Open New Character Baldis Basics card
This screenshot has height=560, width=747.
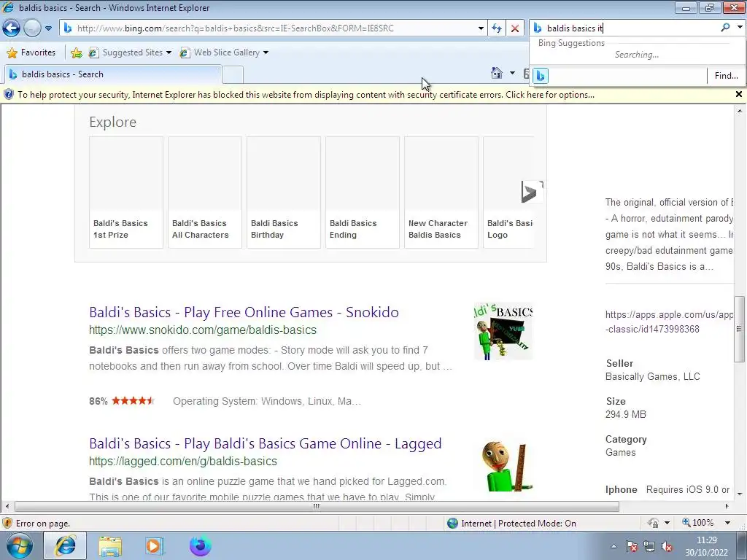coord(441,192)
